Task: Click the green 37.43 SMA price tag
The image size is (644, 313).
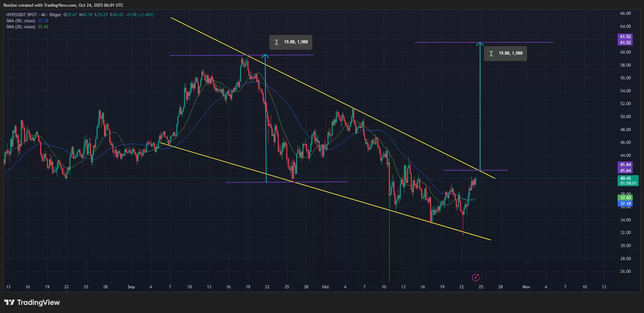Action: tap(625, 198)
